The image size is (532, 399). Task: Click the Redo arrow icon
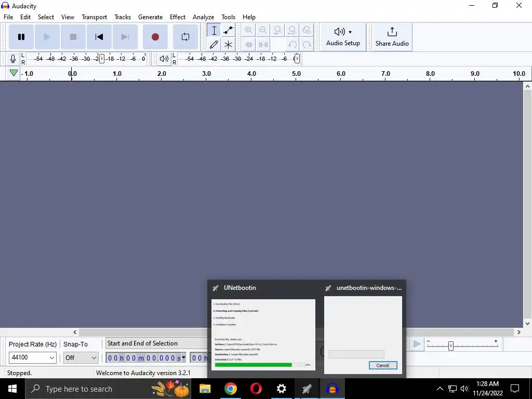click(x=307, y=45)
